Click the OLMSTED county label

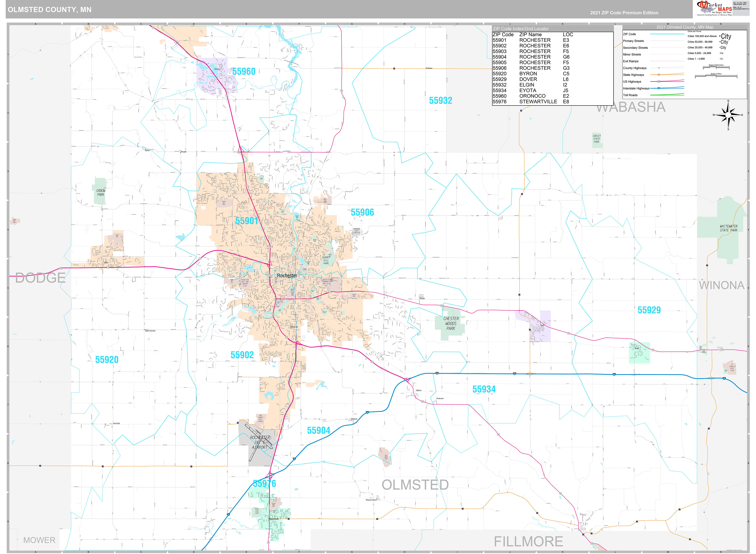tap(415, 485)
